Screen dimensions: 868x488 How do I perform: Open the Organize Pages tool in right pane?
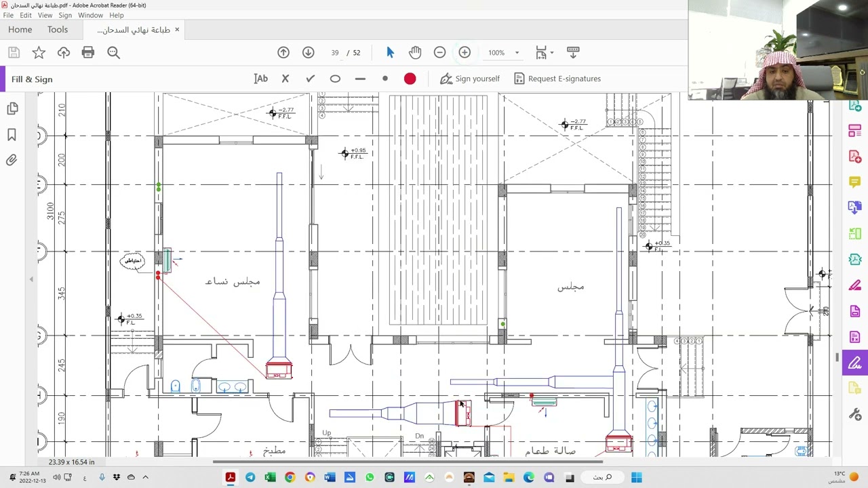[x=854, y=234]
